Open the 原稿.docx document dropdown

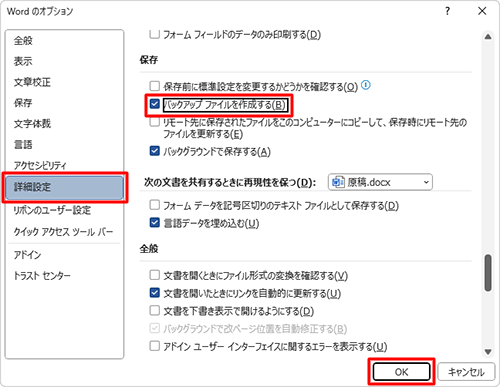click(380, 182)
